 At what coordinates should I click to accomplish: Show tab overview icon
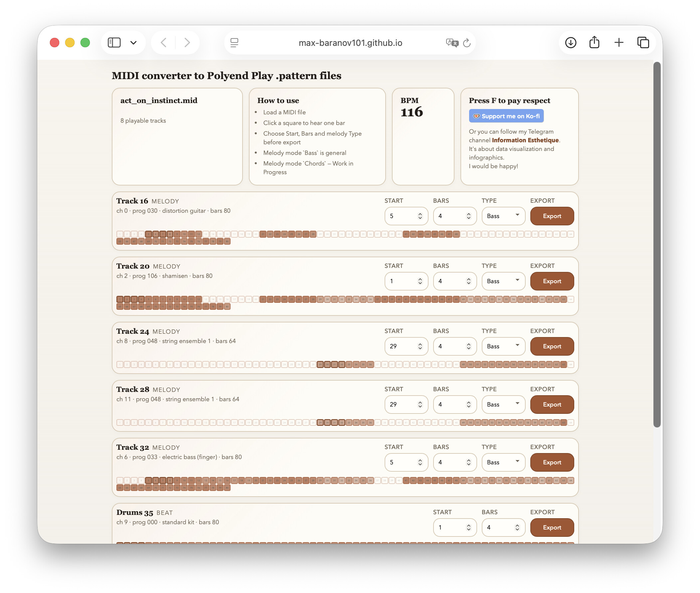tap(643, 43)
